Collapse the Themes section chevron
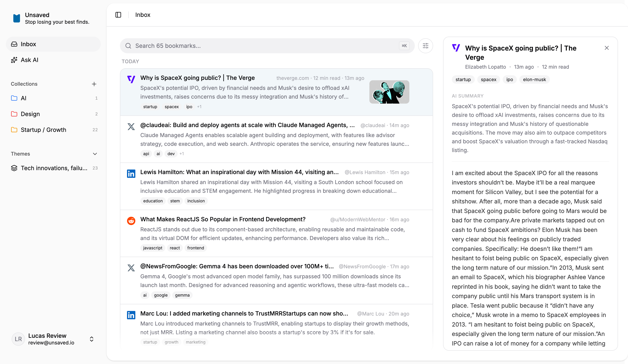Viewport: 628px width, 364px height. pos(95,154)
